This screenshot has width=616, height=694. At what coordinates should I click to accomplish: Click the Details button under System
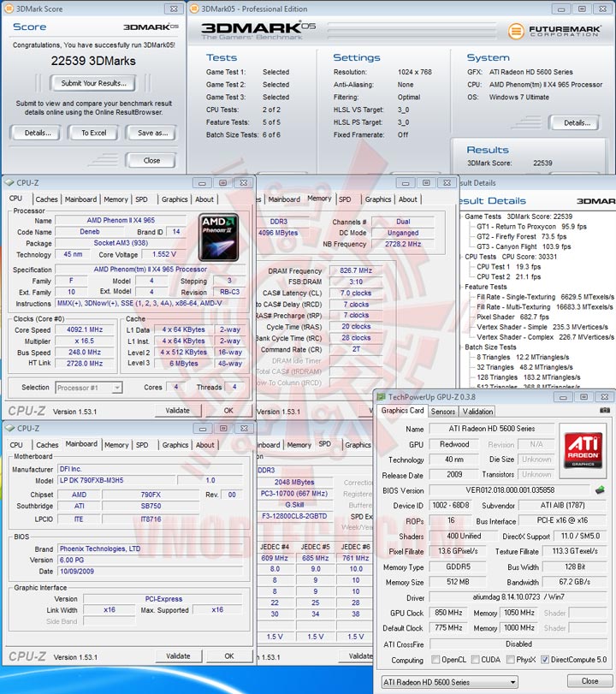[576, 122]
